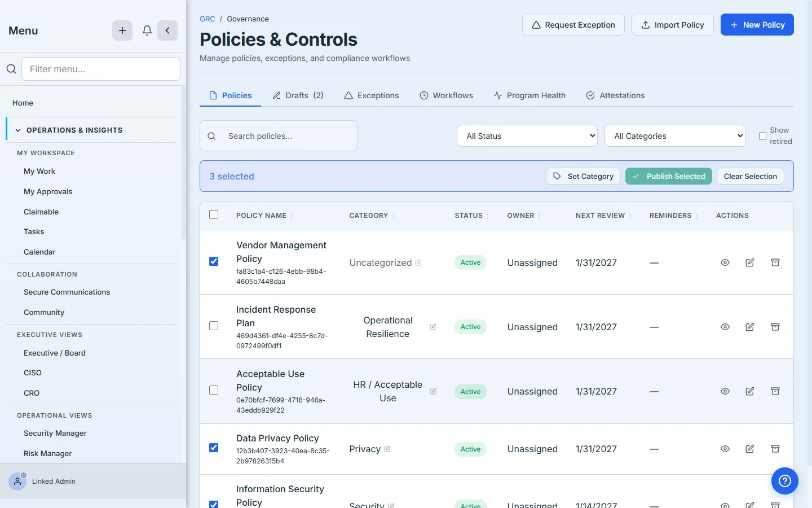Check the Acceptable Use Policy row checkbox
The image size is (812, 508).
click(214, 390)
